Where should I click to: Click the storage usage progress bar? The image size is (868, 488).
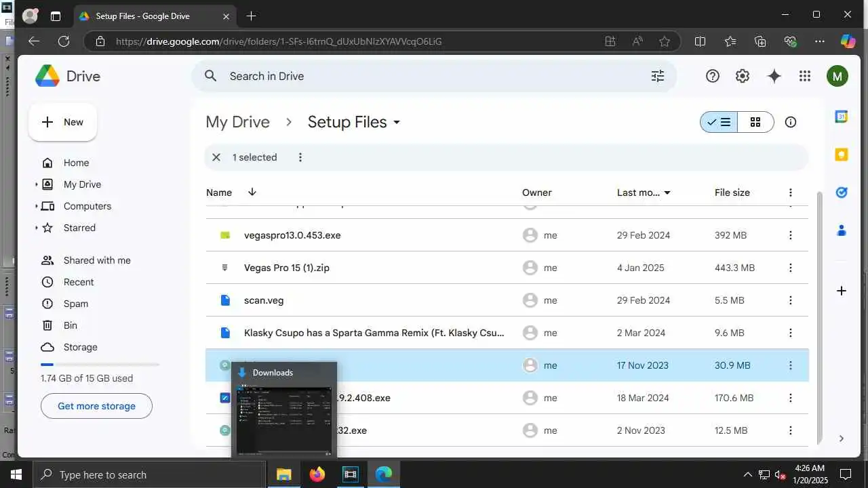tap(100, 365)
